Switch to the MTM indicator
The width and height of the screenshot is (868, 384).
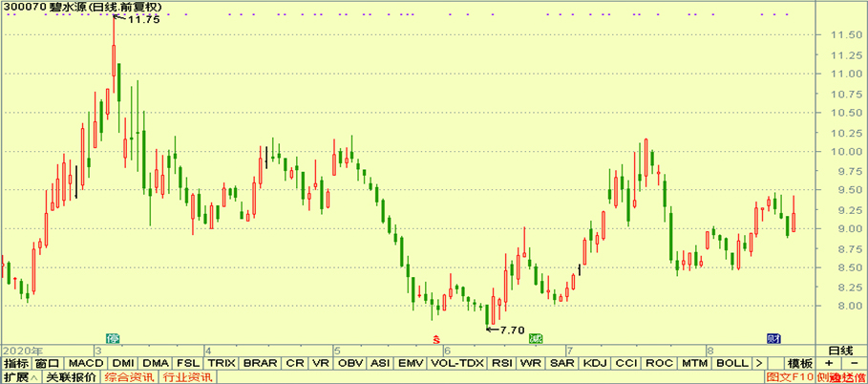[x=694, y=364]
